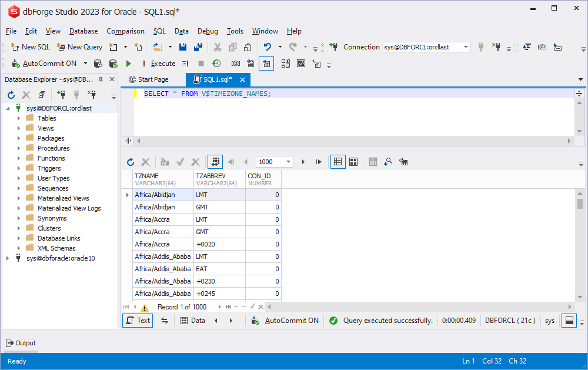Expand the sys@dbforacle:oracle10 connection node

tap(8, 258)
